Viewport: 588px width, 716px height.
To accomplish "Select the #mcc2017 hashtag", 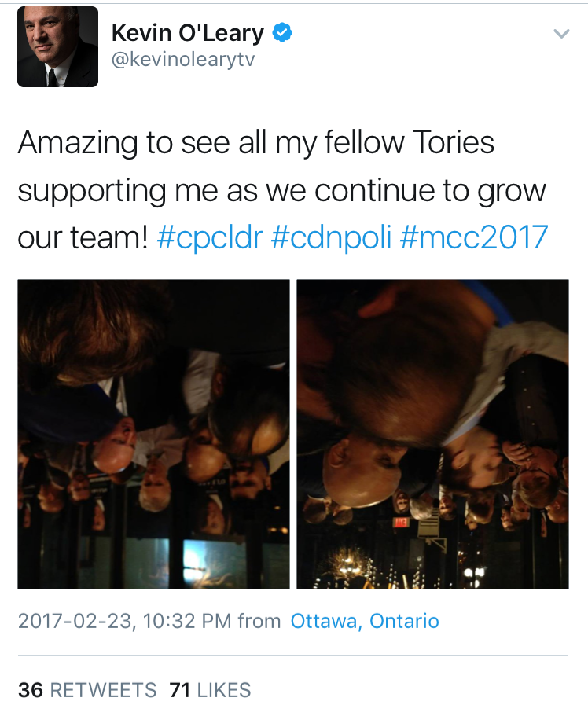I will pos(474,237).
